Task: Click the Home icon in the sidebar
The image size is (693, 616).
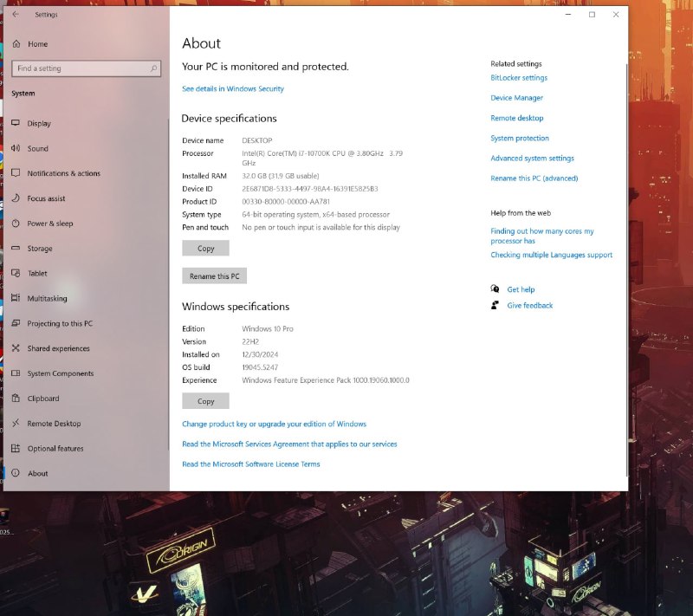Action: click(x=16, y=44)
